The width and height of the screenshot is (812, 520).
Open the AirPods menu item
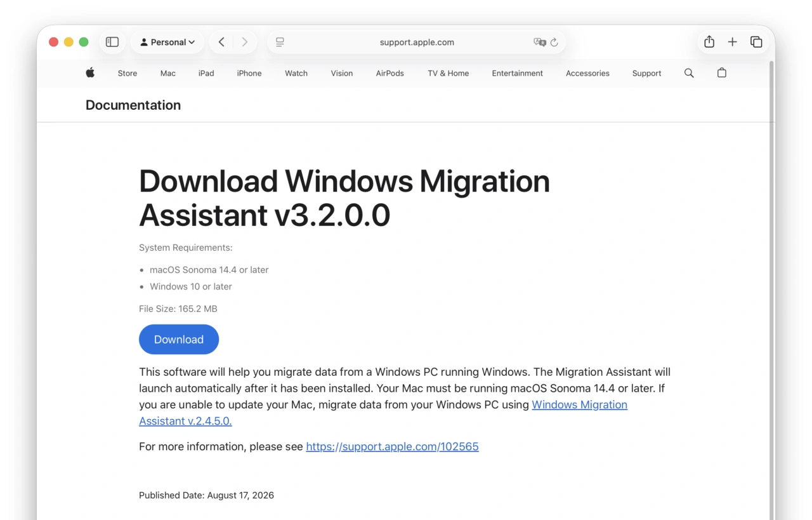[x=390, y=73]
